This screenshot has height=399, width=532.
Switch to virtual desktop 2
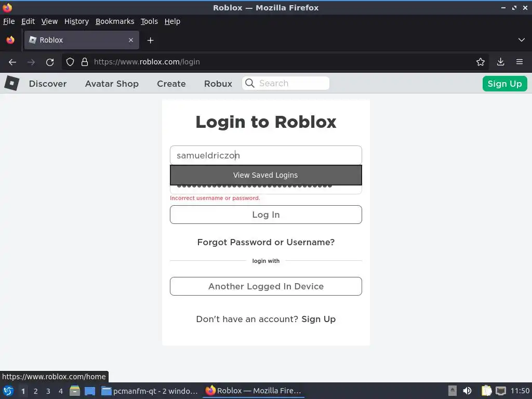(x=36, y=391)
